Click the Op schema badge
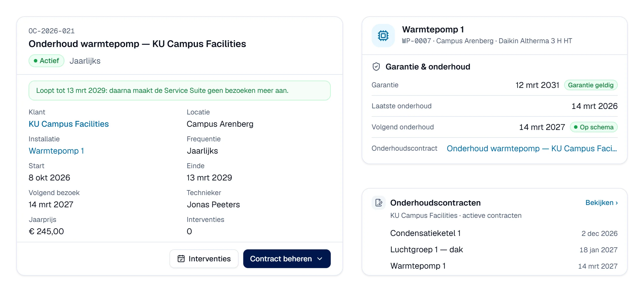The image size is (644, 292). click(x=594, y=127)
